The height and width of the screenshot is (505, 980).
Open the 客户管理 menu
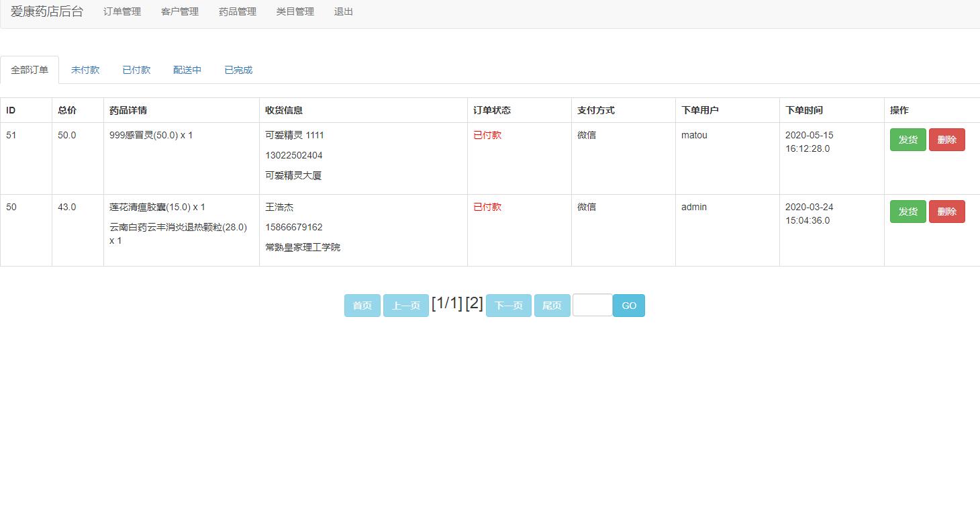click(179, 11)
